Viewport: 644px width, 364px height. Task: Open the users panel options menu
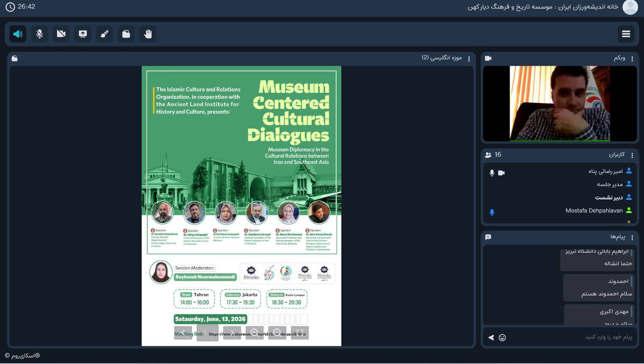pos(632,155)
